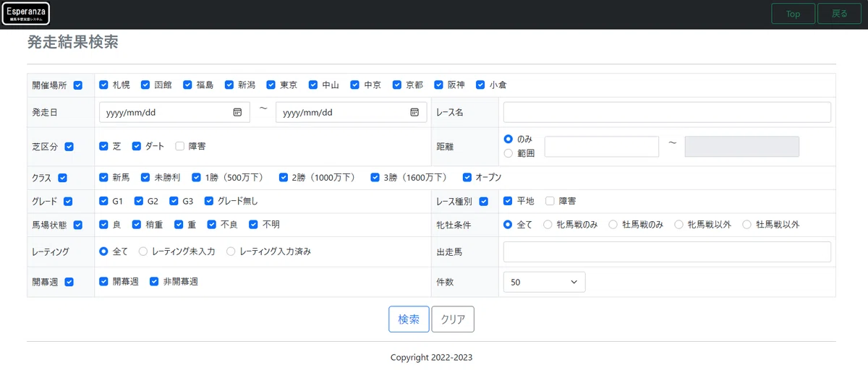Uncheck the 良 track condition checkbox
This screenshot has width=868, height=370.
[x=103, y=225]
